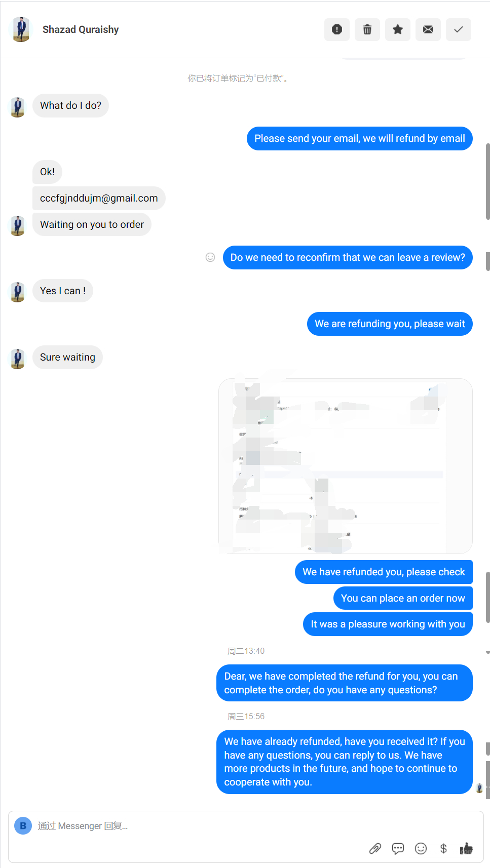React with smiley next to review message
The height and width of the screenshot is (868, 490).
tap(210, 257)
